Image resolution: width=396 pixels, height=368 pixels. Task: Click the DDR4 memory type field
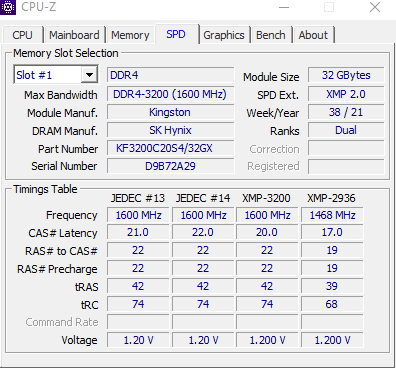tap(171, 75)
